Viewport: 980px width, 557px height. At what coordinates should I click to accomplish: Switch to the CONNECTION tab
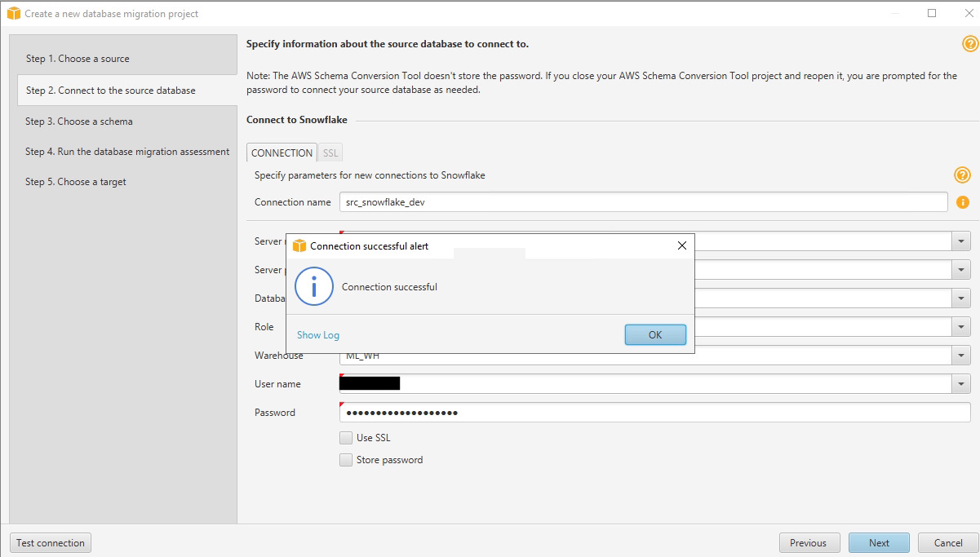coord(282,153)
